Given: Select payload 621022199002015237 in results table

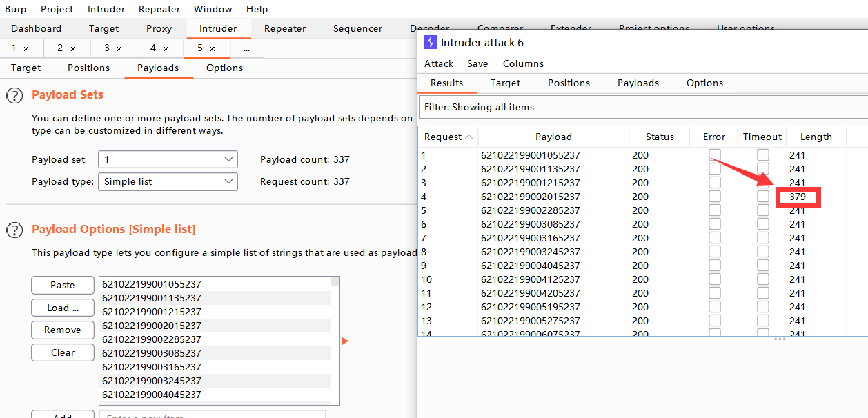Looking at the screenshot, I should tap(531, 197).
